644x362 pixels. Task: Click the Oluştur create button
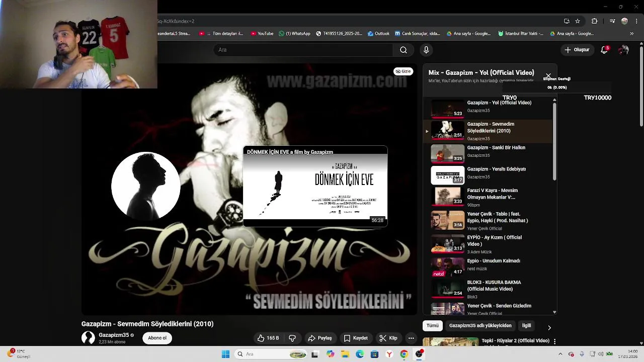(577, 50)
